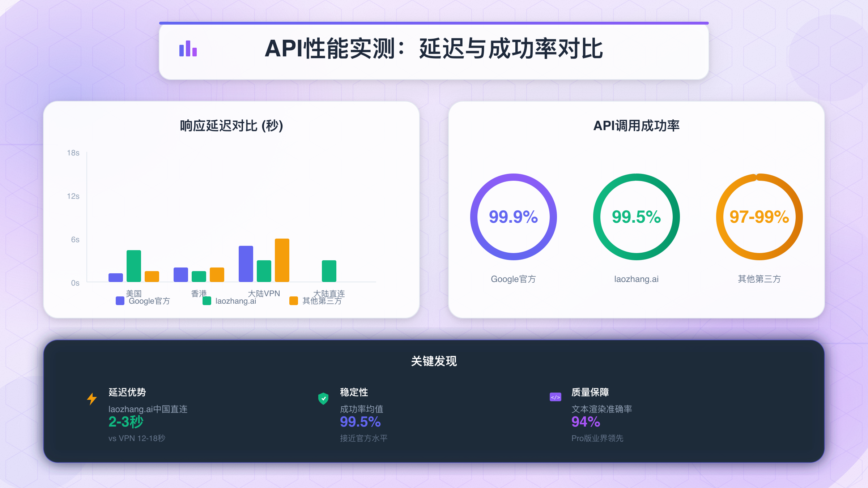Click the purple bar in 大陆VPN group
Screen dimensions: 868x488
(246, 264)
